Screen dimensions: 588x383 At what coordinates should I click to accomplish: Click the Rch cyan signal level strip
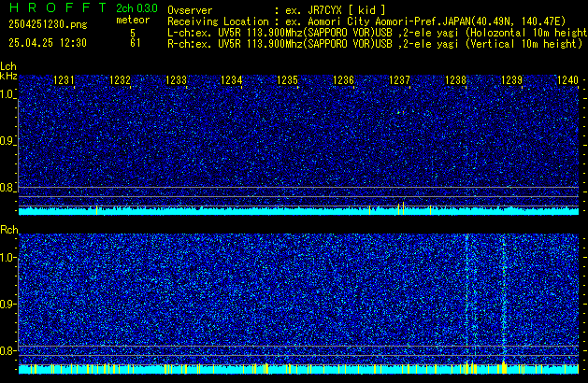(298, 369)
